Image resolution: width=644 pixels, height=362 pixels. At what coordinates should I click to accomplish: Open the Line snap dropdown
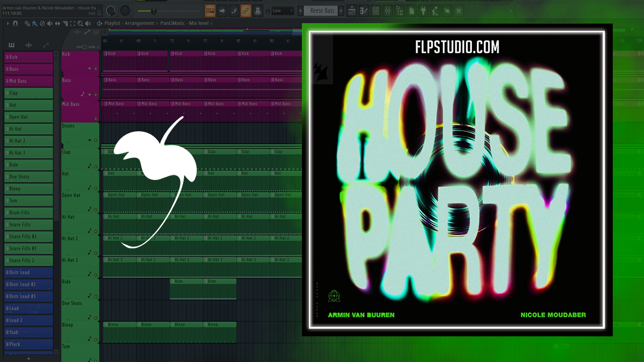click(x=283, y=11)
